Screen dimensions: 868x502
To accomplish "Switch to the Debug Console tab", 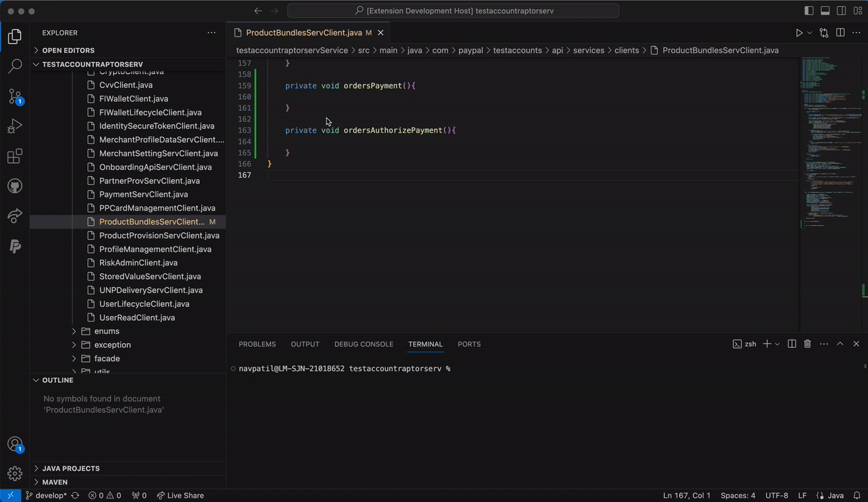I will click(364, 344).
